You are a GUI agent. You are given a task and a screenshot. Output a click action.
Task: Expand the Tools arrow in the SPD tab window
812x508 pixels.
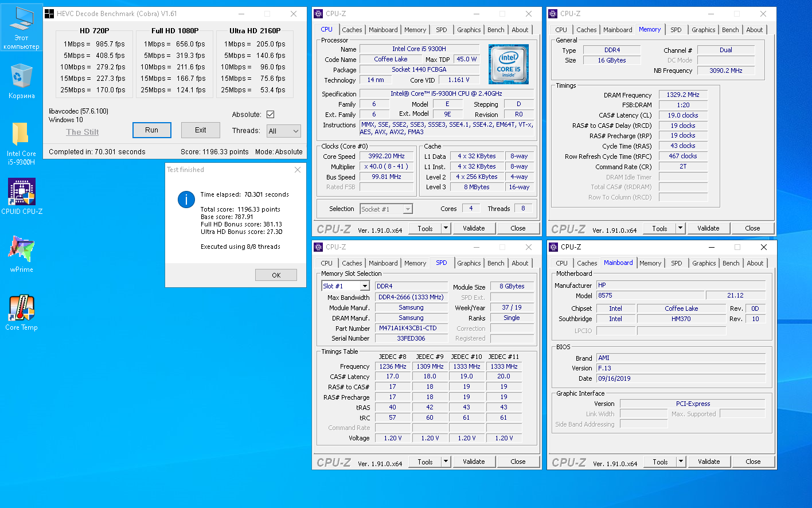[446, 462]
